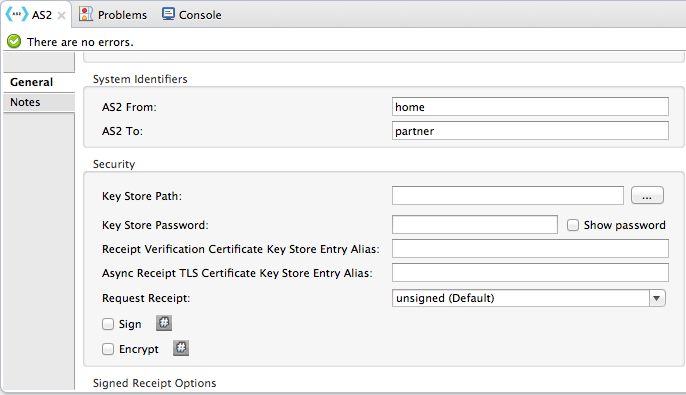Click the 'Request Receipt:' label

coord(146,298)
